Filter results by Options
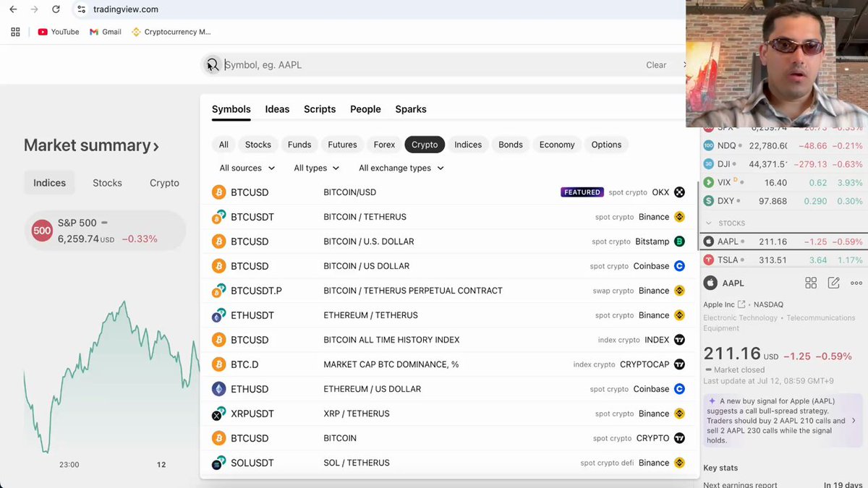 606,145
